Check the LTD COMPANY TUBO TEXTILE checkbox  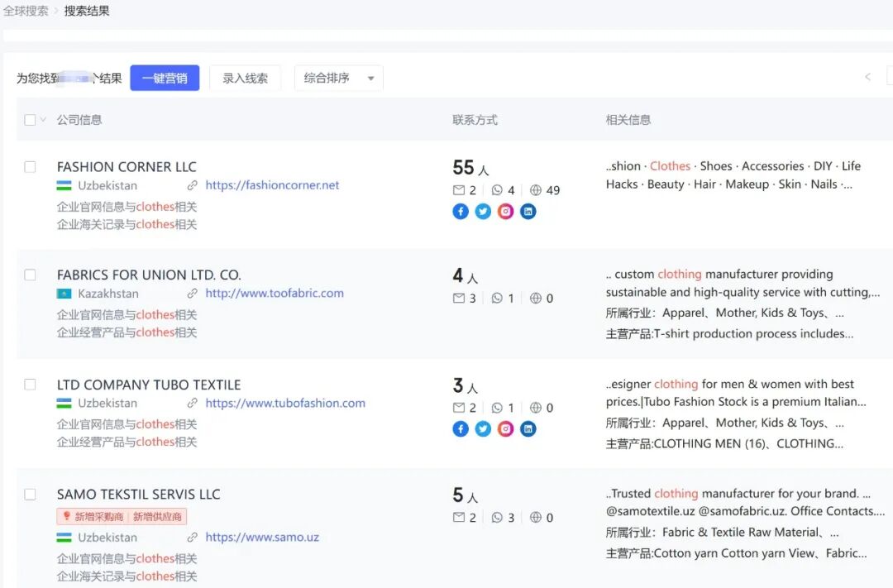(31, 385)
